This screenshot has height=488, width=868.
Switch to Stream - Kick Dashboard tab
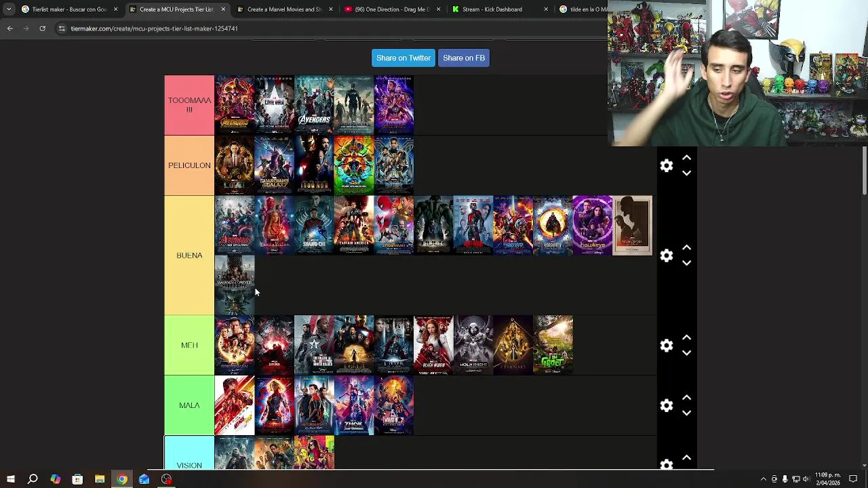coord(500,9)
